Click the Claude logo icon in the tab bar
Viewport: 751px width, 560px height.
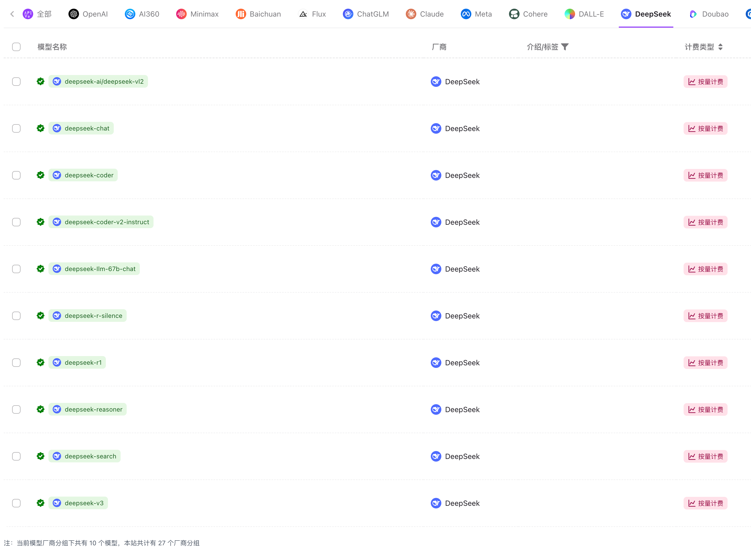[x=411, y=14]
